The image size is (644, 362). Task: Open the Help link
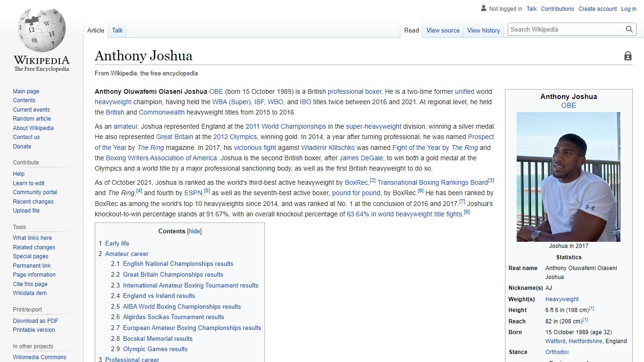19,174
